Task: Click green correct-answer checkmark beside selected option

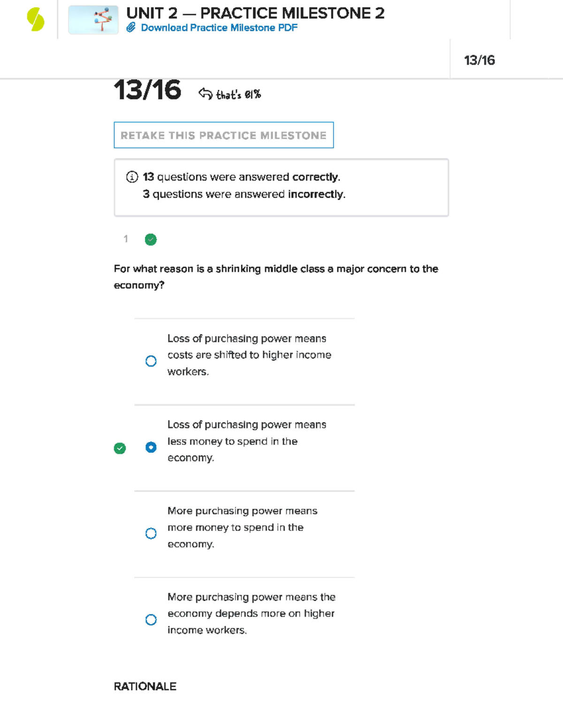Action: [x=120, y=448]
